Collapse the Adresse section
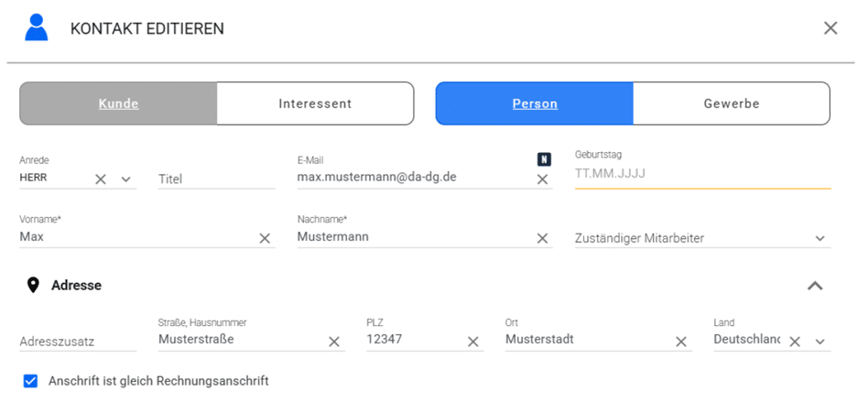Viewport: 868px width, 402px height. (814, 286)
